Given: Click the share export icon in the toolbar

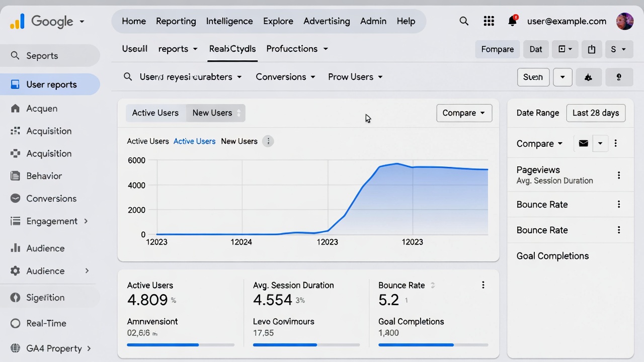Looking at the screenshot, I should point(592,49).
